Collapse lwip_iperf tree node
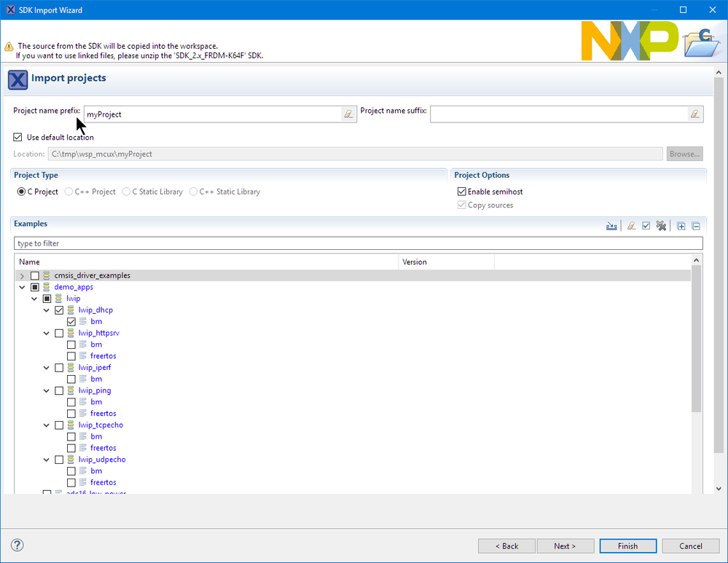The width and height of the screenshot is (728, 563). coord(46,368)
